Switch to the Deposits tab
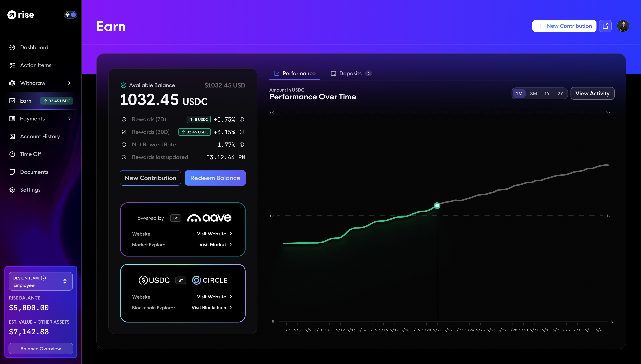This screenshot has height=364, width=641. point(350,73)
